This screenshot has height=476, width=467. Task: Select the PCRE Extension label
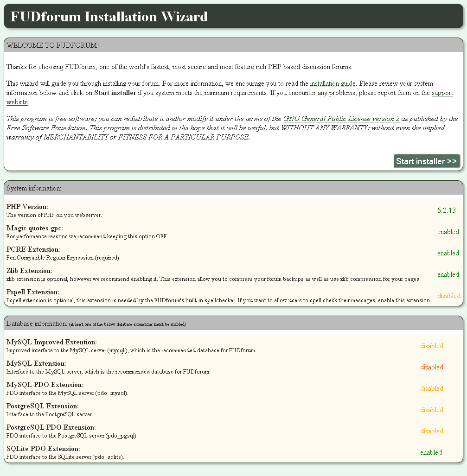(33, 249)
